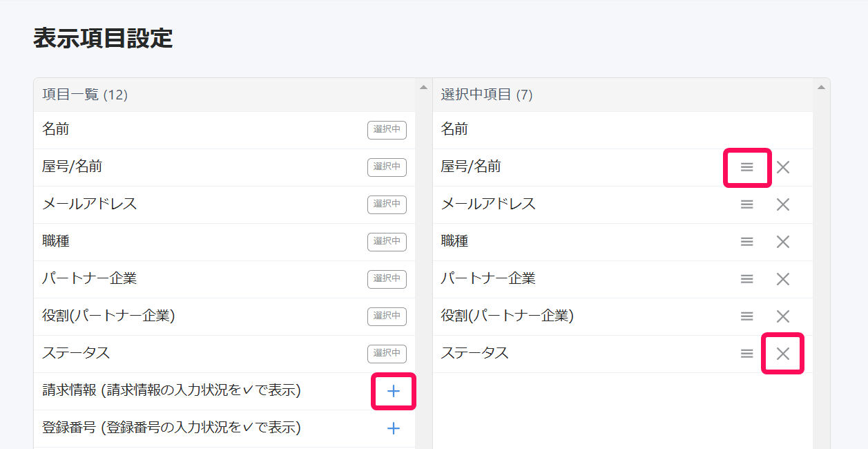The image size is (868, 449).
Task: Click drag handle for 屋号/名前 selected item
Action: (747, 167)
